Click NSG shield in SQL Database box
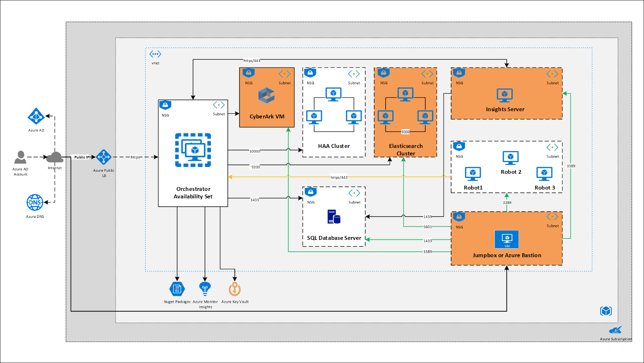This screenshot has height=363, width=644. click(x=310, y=192)
